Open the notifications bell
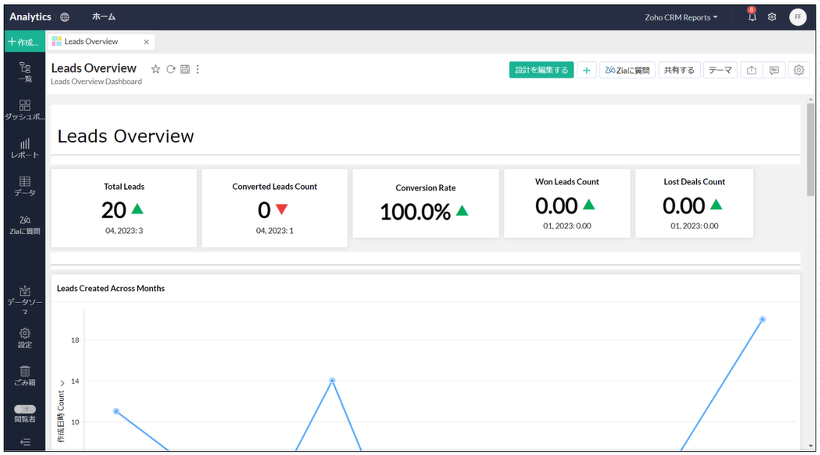The image size is (820, 455). (x=752, y=17)
